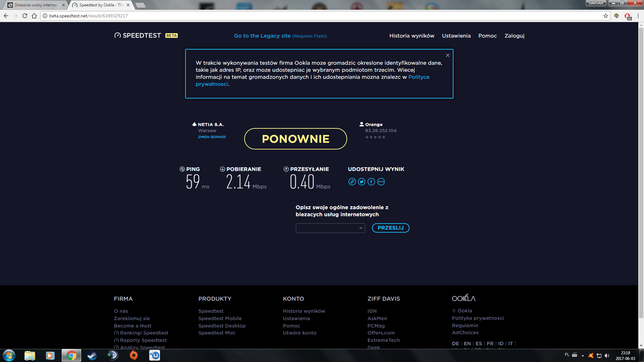
Task: Open more sharing options ellipsis icon
Action: click(381, 182)
